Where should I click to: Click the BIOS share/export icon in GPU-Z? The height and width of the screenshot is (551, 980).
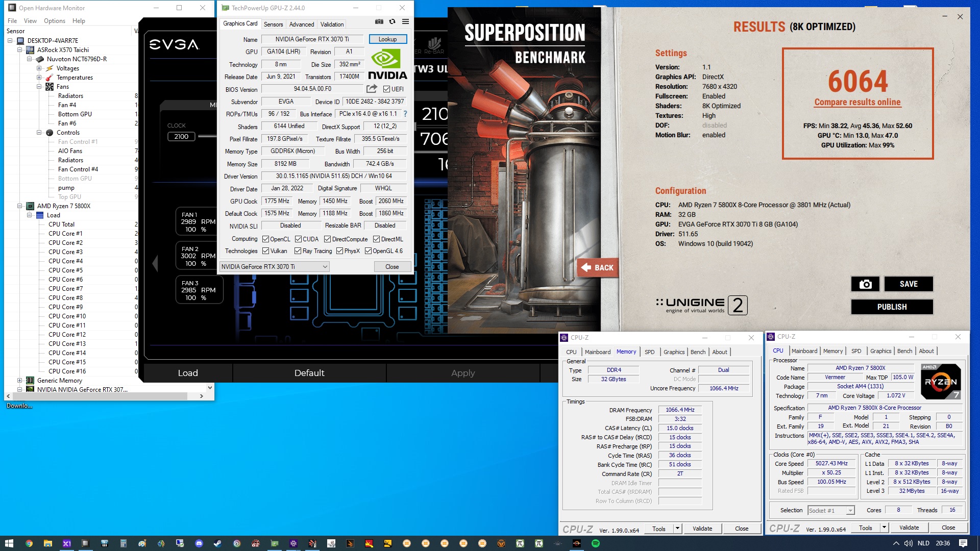[x=372, y=89]
